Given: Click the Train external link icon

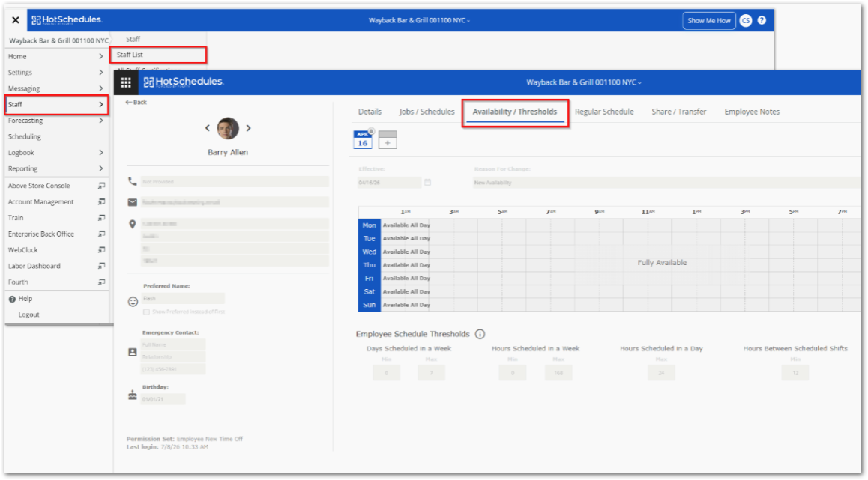Looking at the screenshot, I should (101, 218).
